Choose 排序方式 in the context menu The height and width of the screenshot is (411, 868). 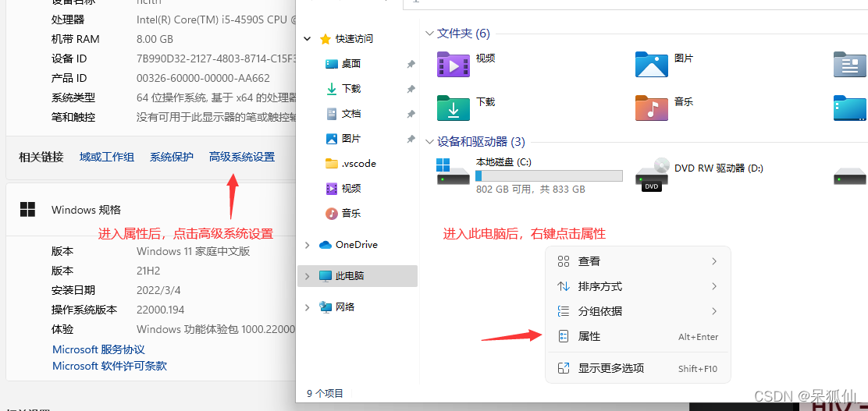click(638, 286)
